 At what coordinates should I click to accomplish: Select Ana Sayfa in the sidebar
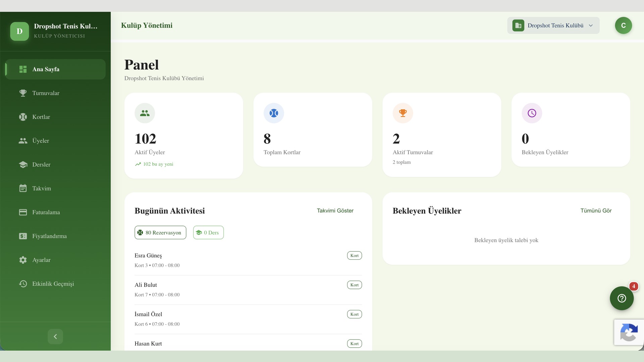point(55,69)
